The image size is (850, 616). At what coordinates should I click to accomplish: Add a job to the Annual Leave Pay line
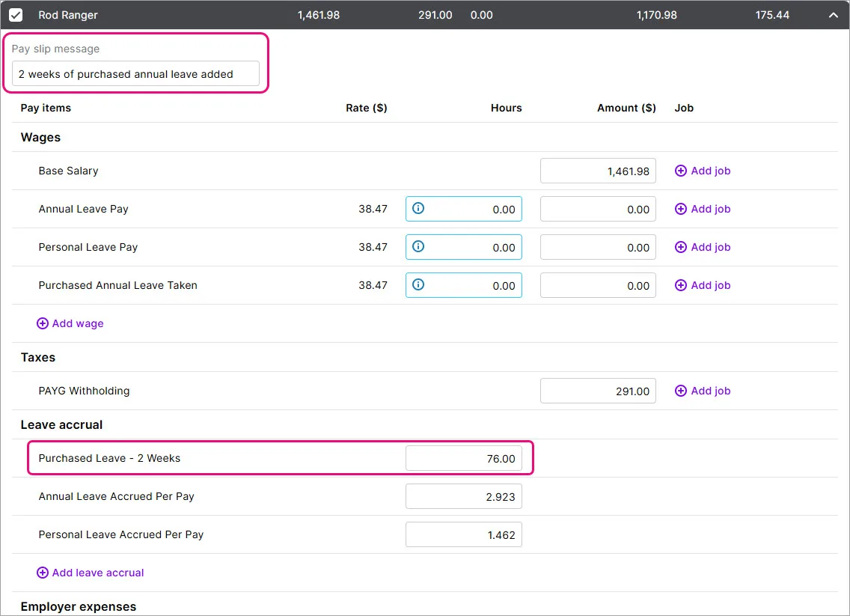pos(681,209)
